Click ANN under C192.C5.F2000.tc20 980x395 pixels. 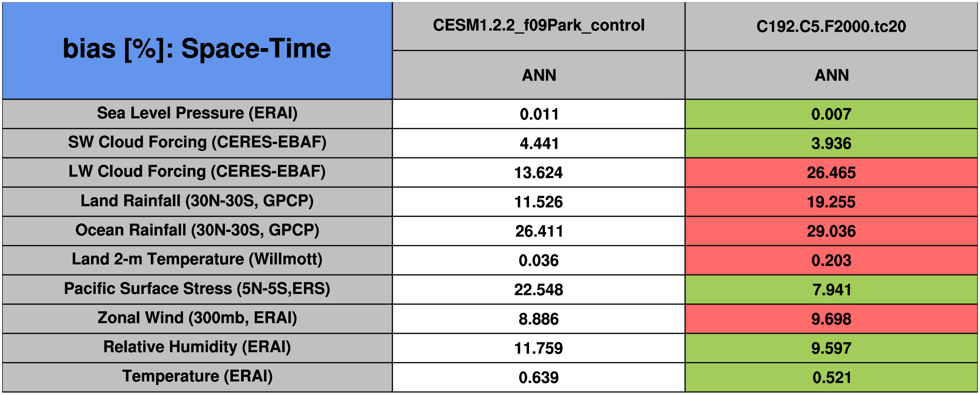click(x=831, y=75)
